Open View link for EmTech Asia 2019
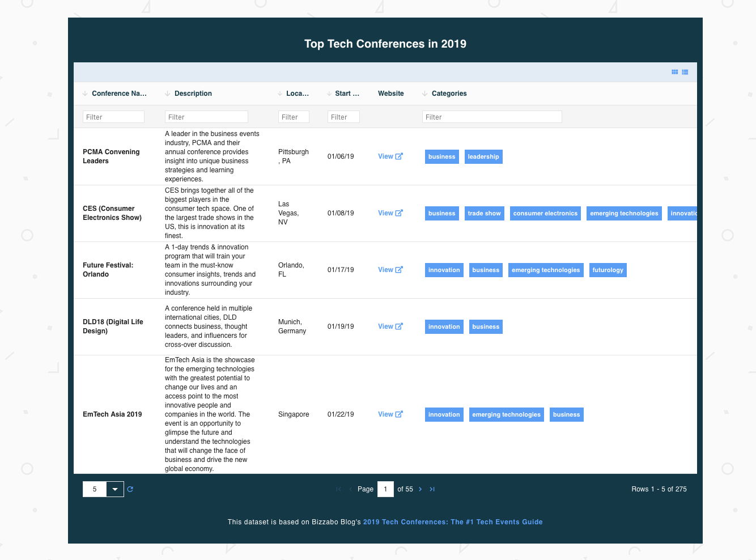This screenshot has width=756, height=560. coord(390,414)
